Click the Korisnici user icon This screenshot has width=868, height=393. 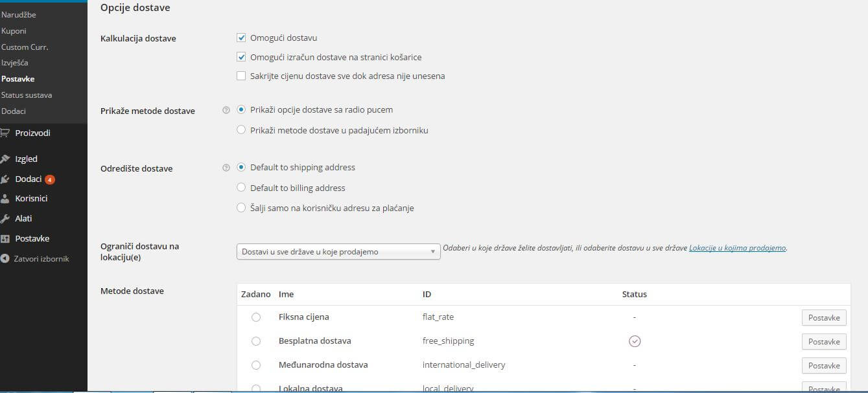(x=5, y=199)
